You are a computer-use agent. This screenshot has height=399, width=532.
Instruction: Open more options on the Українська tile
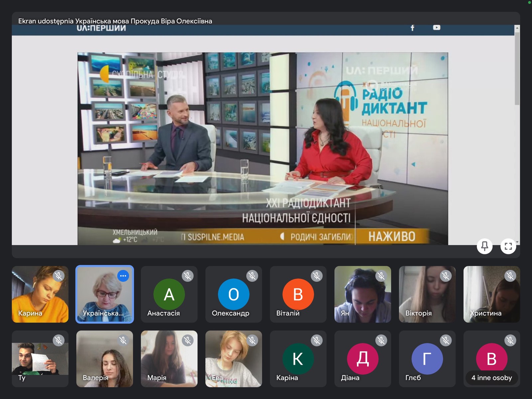[x=123, y=276]
